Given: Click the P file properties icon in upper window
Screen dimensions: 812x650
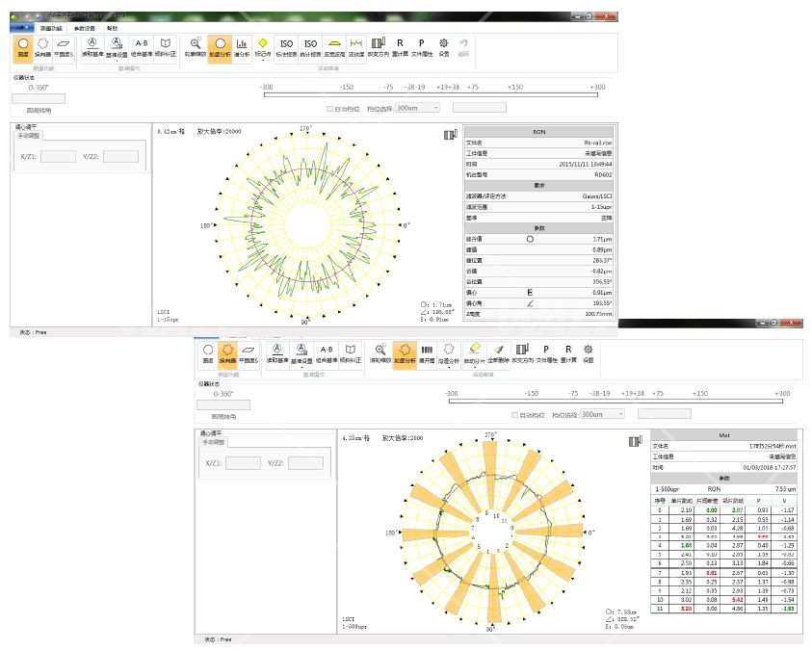Looking at the screenshot, I should pos(422,48).
